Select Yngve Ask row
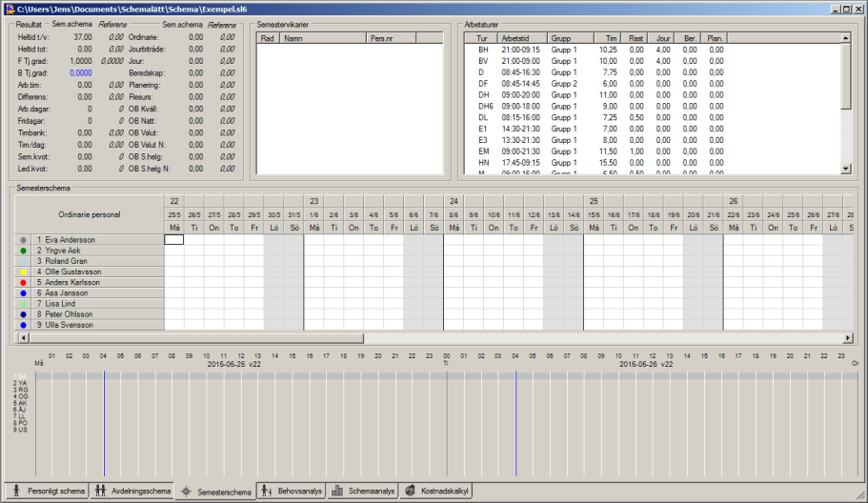868x503 pixels. [x=97, y=251]
